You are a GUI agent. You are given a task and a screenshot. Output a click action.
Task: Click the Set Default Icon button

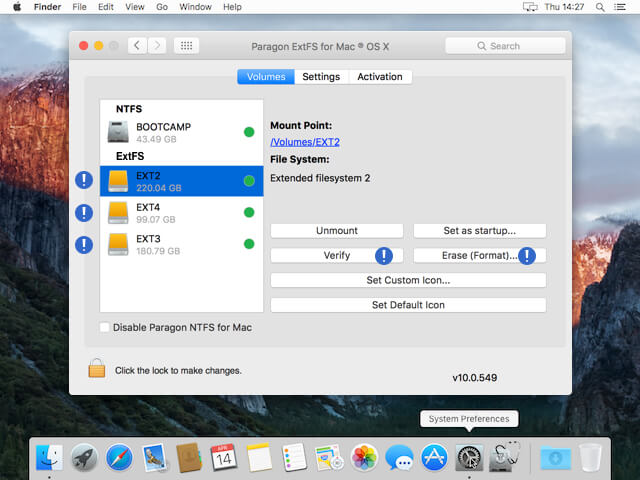pyautogui.click(x=408, y=305)
